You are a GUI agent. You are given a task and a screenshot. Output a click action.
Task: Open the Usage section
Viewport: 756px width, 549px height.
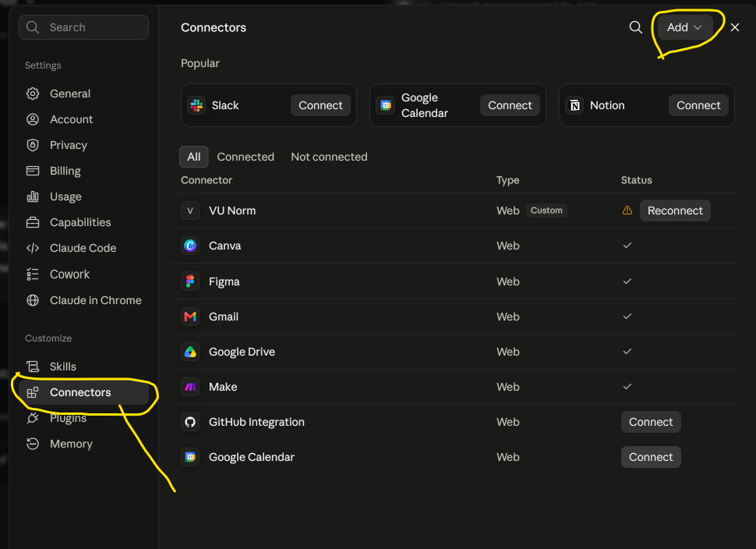click(x=83, y=197)
